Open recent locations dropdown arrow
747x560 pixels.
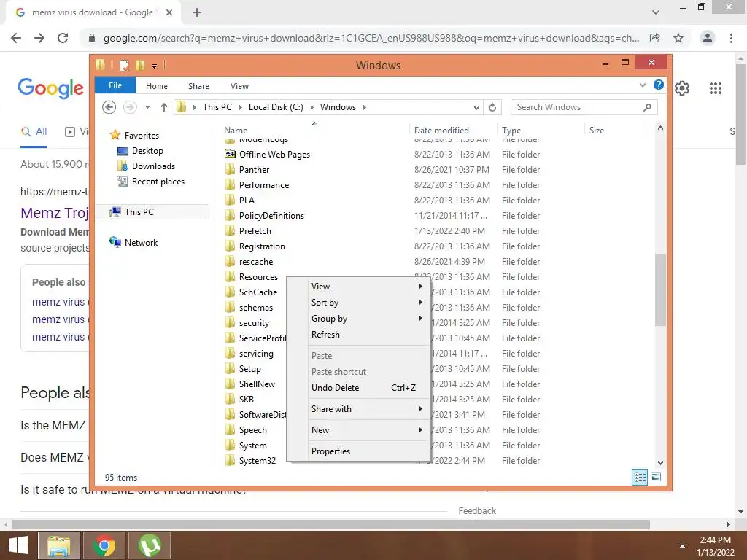147,107
